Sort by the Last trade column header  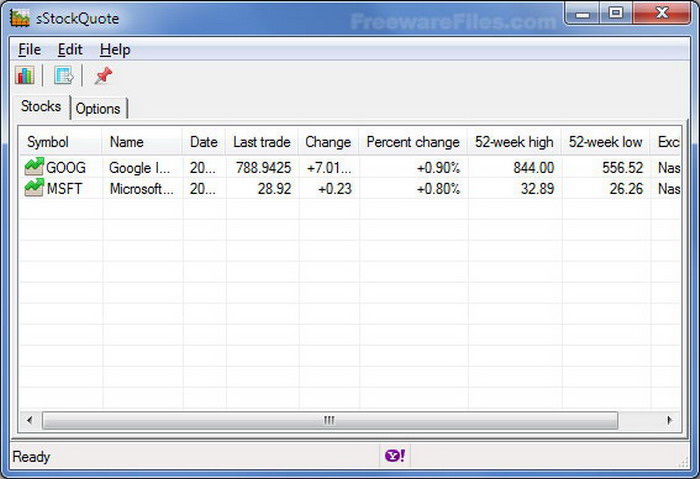click(x=262, y=142)
